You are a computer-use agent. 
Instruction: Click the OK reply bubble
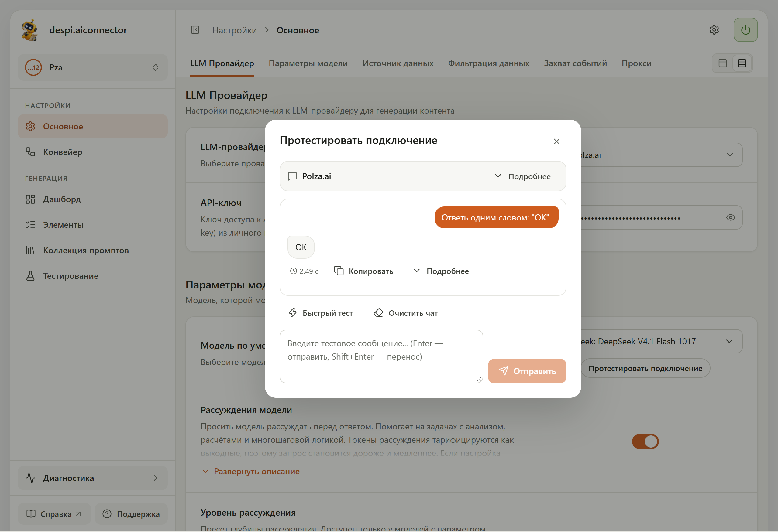(301, 247)
